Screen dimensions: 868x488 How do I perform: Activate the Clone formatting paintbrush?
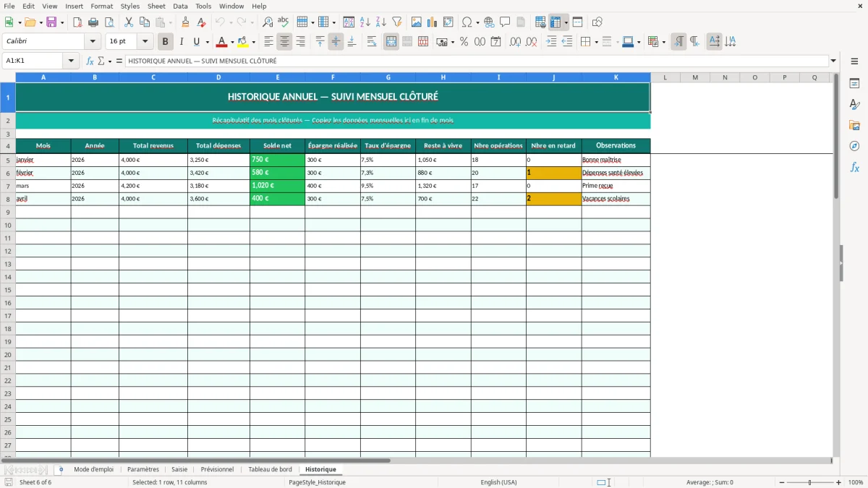coord(186,22)
